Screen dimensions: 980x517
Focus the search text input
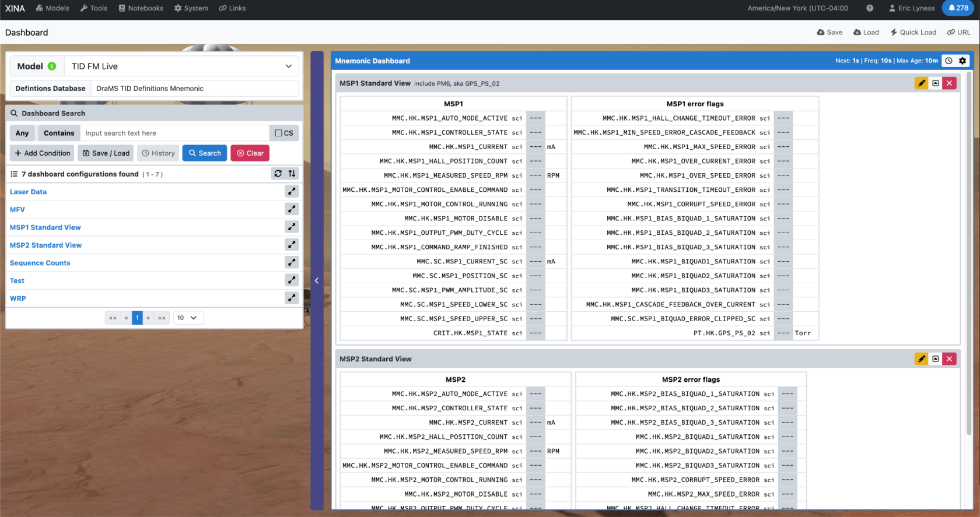pos(175,133)
